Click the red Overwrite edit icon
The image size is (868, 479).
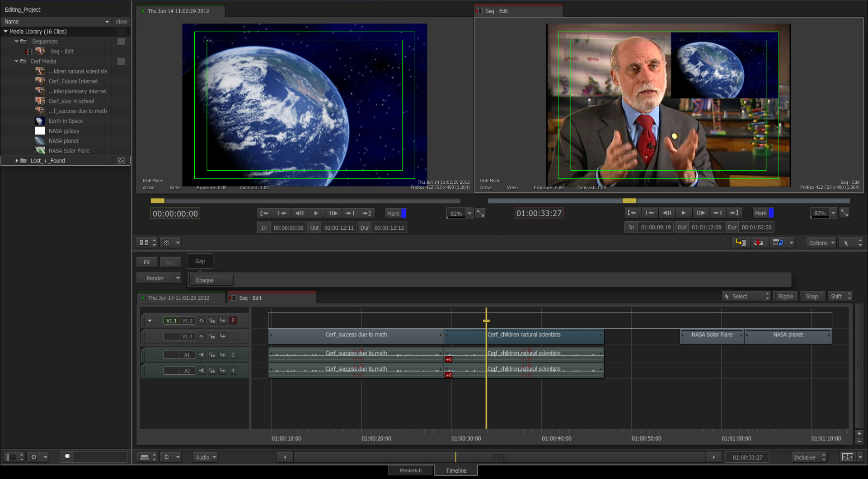(759, 242)
